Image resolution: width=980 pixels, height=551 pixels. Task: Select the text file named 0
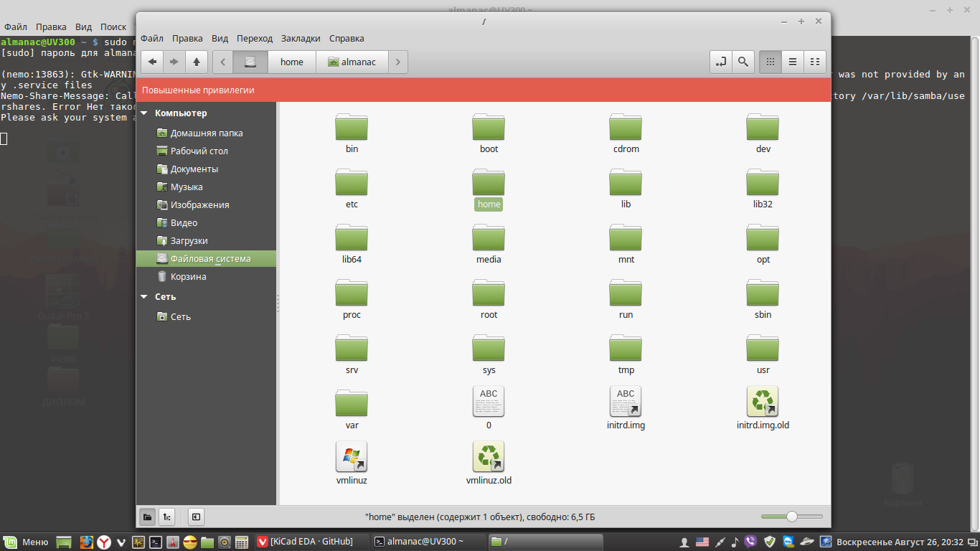click(x=489, y=402)
